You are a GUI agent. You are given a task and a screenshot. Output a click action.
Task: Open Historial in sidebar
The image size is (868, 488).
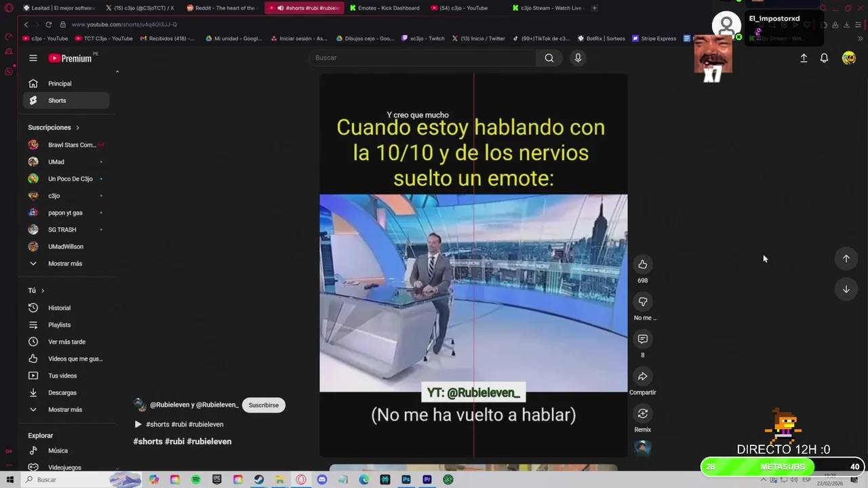(66, 308)
